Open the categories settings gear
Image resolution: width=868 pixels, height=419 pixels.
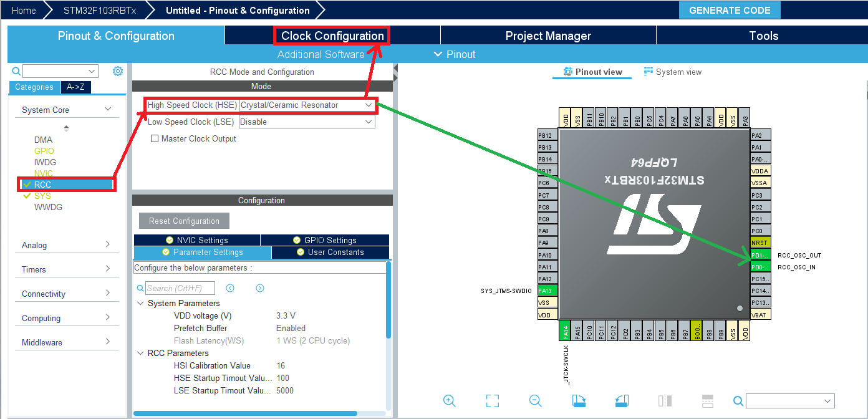click(x=118, y=71)
